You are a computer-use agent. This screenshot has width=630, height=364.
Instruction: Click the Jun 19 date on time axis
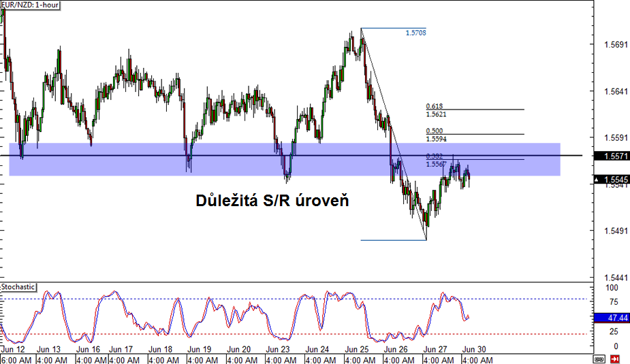pyautogui.click(x=200, y=349)
